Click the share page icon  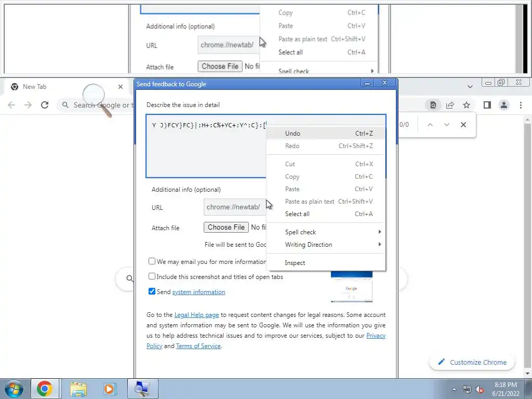click(x=450, y=105)
